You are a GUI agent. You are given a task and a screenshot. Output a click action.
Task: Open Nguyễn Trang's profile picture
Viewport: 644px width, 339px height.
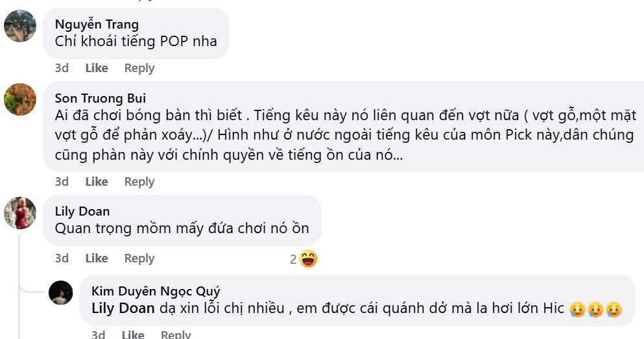tap(20, 25)
